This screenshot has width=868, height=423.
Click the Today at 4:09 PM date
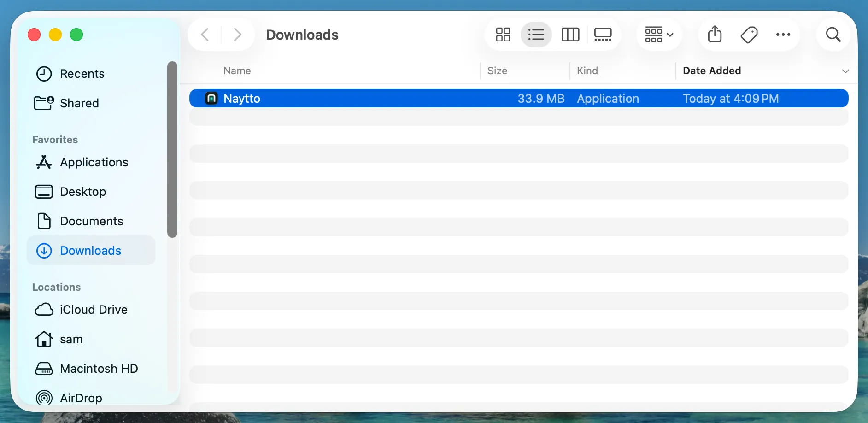coord(731,99)
